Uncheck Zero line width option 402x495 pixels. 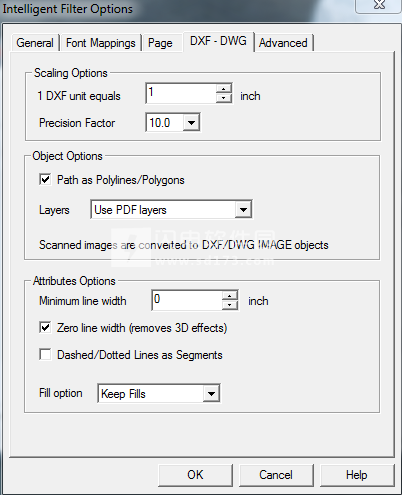[x=45, y=327]
